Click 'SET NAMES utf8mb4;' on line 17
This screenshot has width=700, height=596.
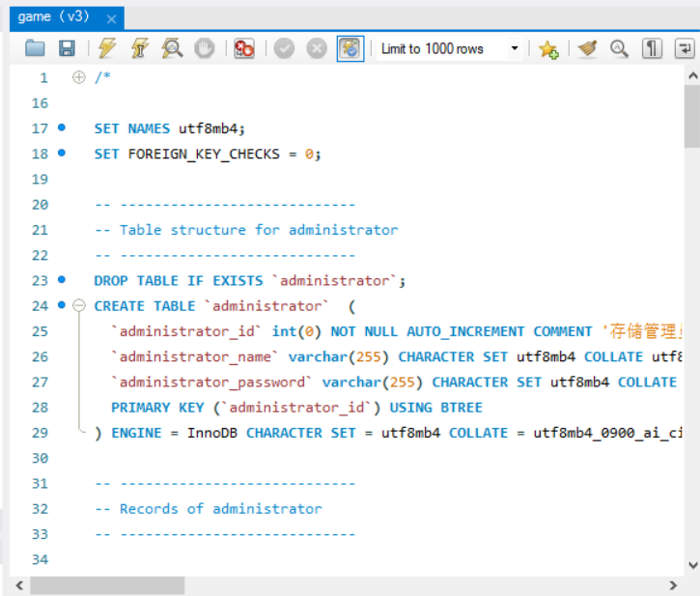tap(170, 128)
